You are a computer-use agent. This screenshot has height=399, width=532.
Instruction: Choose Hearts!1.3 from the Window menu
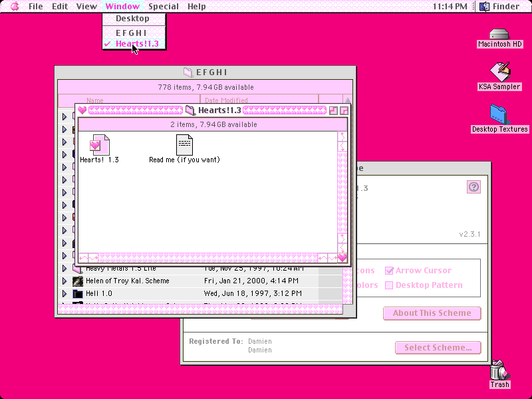click(x=134, y=44)
